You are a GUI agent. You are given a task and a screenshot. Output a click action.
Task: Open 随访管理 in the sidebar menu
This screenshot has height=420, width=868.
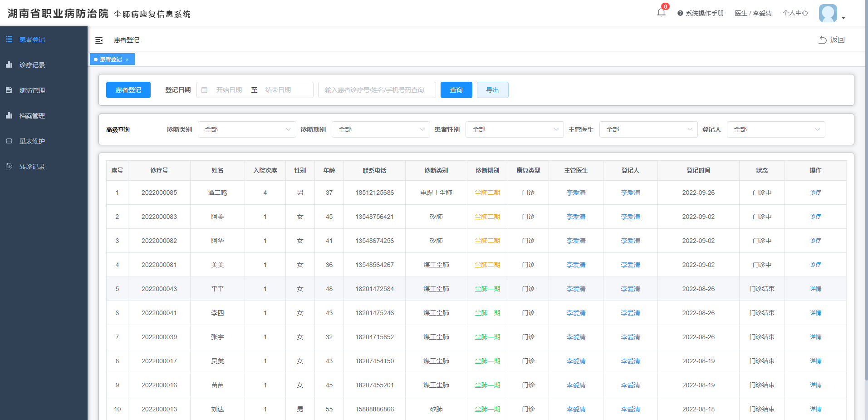coord(44,90)
